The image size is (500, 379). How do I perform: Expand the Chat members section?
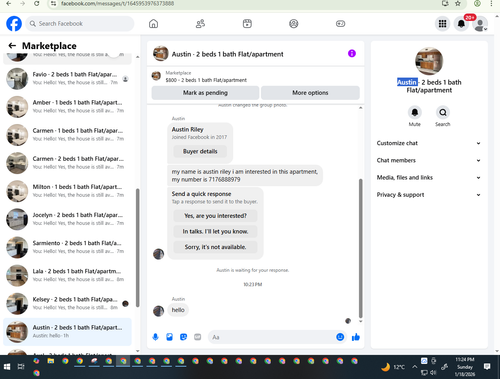coord(429,160)
